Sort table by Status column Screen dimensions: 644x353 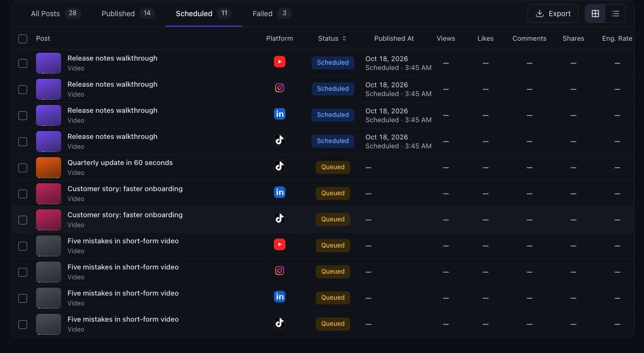coord(332,39)
